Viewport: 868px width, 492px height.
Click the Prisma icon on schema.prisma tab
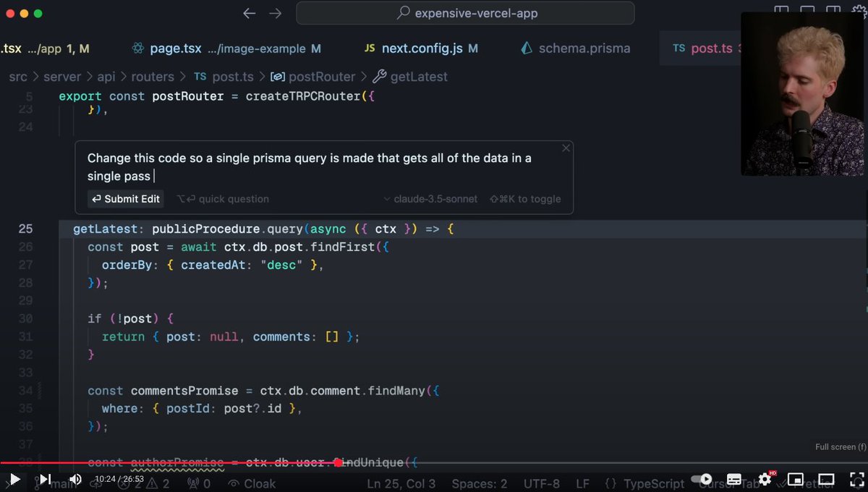pos(527,48)
